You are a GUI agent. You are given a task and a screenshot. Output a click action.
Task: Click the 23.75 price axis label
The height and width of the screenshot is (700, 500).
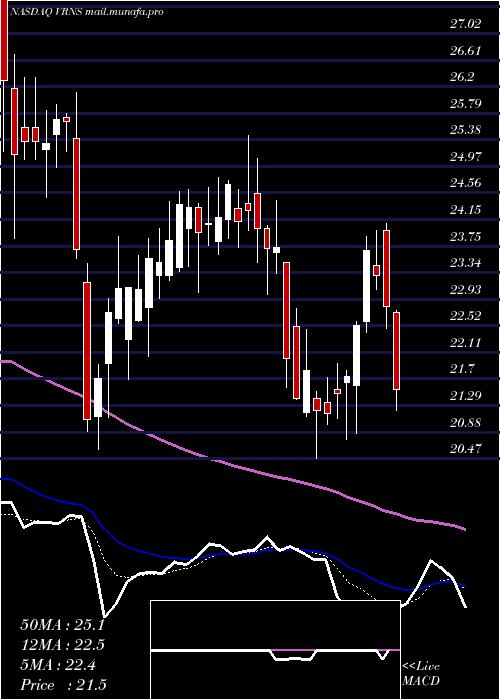tap(466, 236)
